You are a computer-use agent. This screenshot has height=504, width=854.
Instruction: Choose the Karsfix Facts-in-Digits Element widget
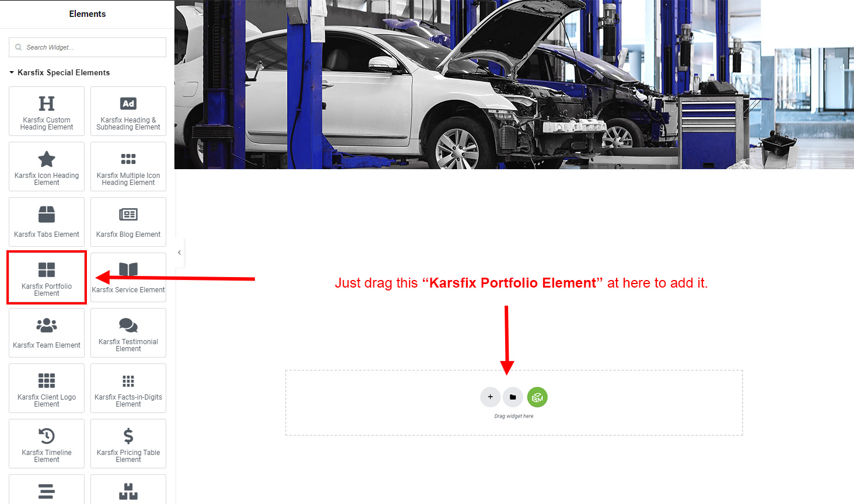[128, 388]
